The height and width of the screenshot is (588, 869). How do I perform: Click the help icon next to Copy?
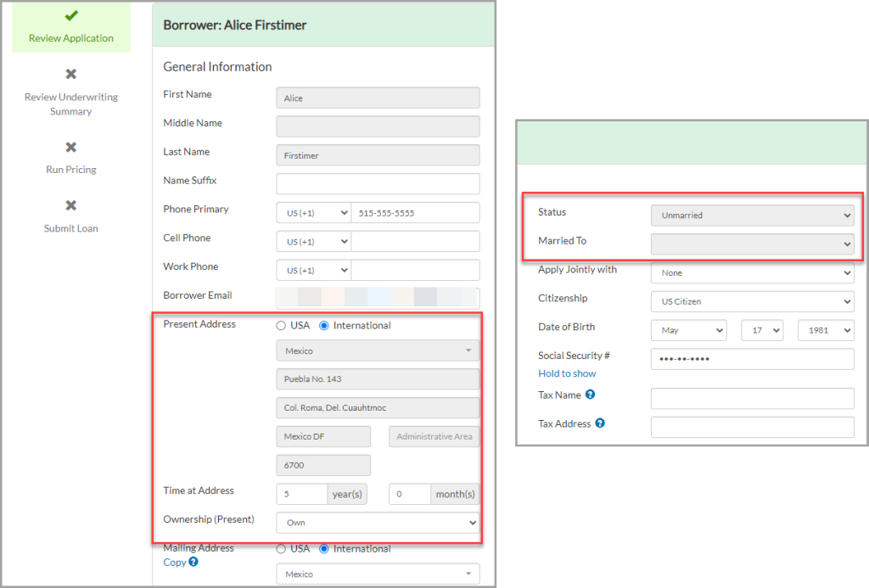coord(193,562)
